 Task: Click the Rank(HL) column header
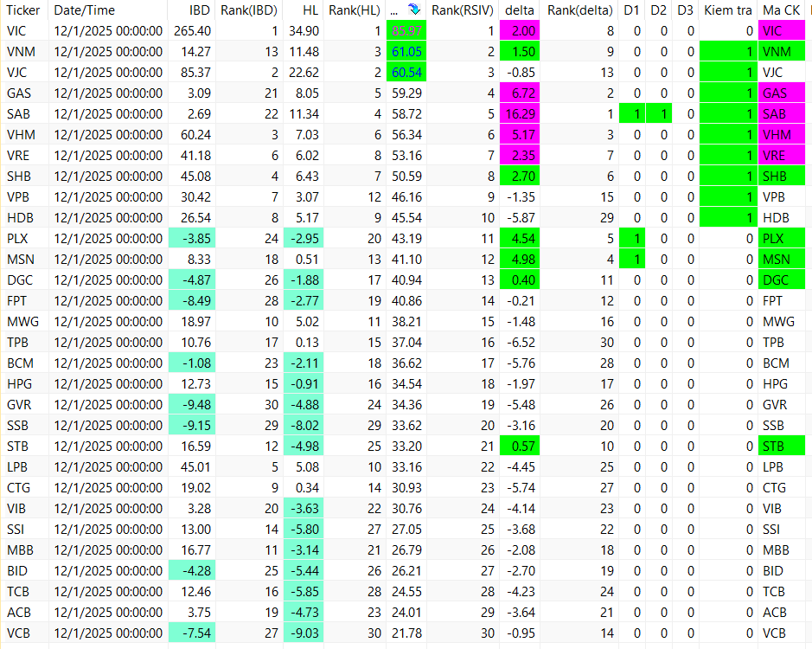pyautogui.click(x=355, y=10)
